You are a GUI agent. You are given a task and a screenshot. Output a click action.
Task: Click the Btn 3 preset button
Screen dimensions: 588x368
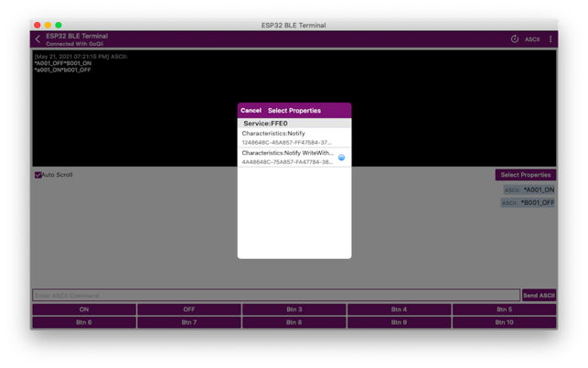coord(294,309)
